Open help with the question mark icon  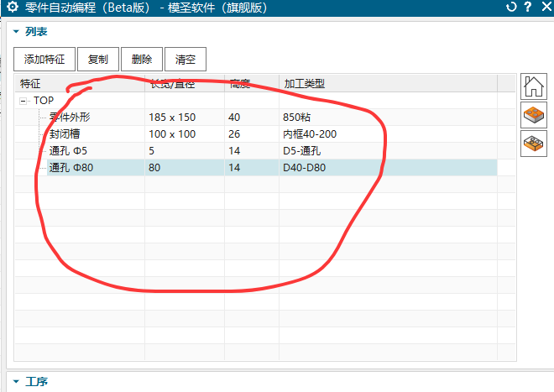[x=528, y=7]
